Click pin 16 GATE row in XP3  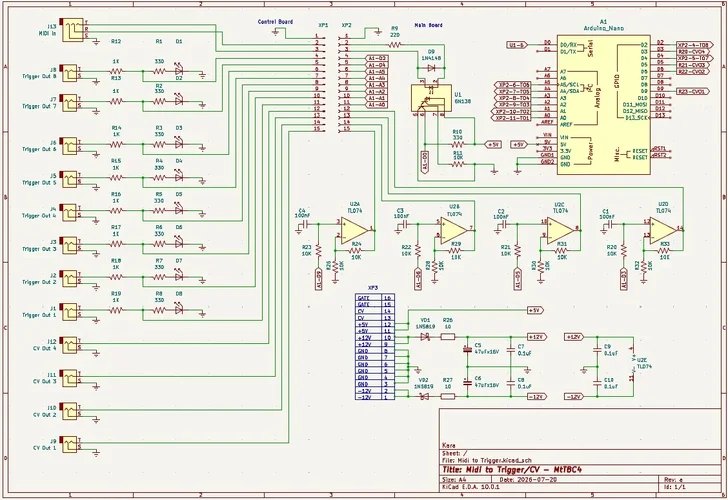[375, 297]
